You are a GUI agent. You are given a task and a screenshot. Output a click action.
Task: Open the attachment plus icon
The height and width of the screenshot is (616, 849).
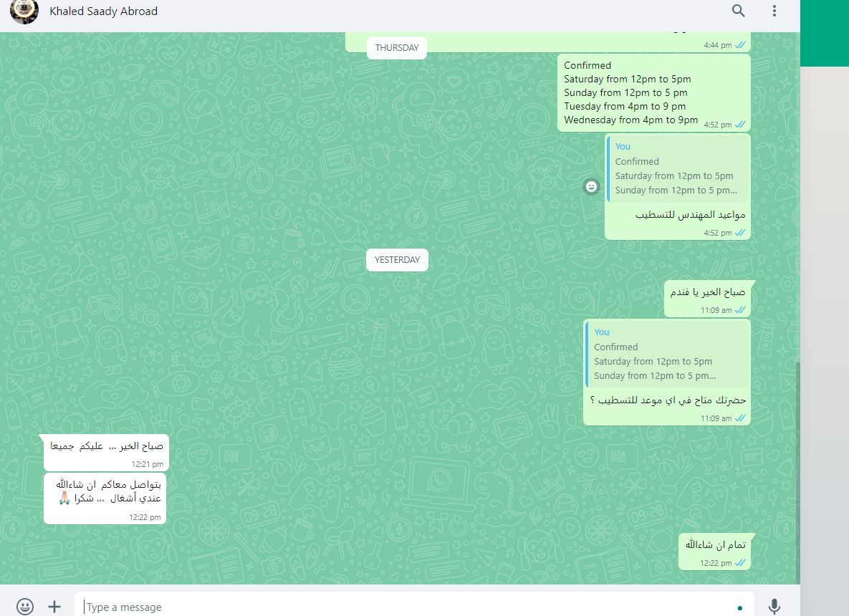coord(54,606)
